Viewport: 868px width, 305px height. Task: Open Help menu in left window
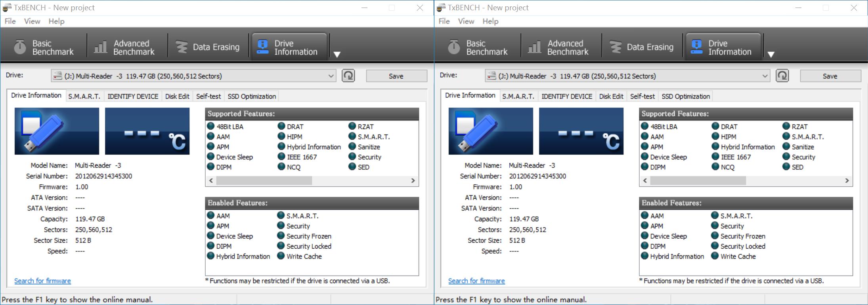point(56,21)
